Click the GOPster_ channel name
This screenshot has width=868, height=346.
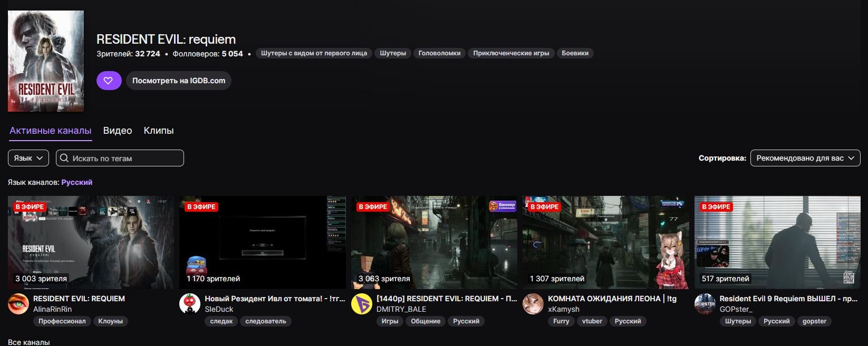(736, 310)
